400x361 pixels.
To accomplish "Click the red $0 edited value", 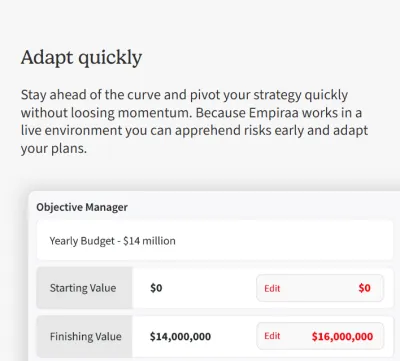I will pos(364,288).
